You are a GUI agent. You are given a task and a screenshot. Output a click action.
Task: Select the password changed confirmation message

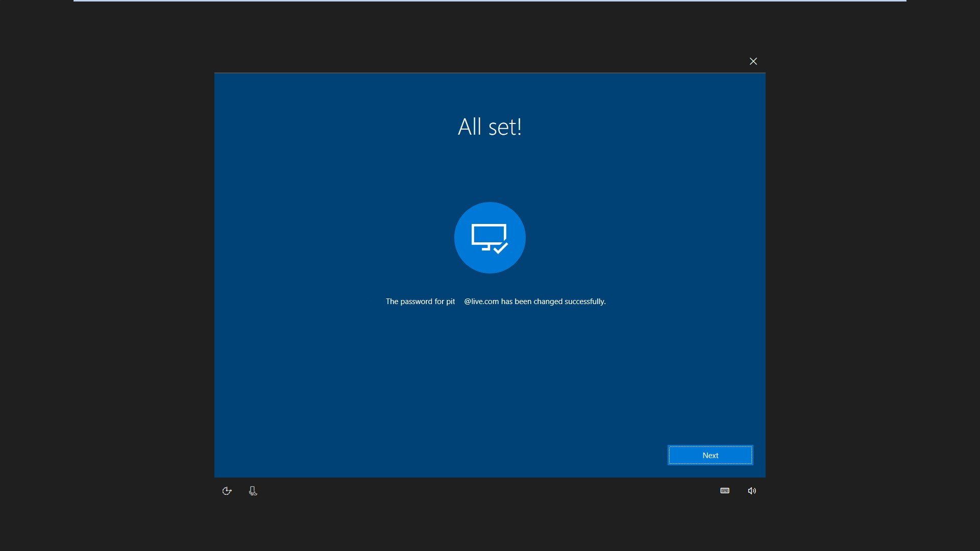pos(495,301)
